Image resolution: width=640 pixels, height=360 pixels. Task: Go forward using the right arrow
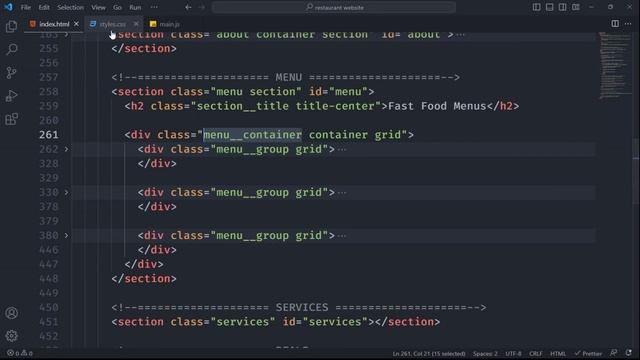[x=202, y=7]
